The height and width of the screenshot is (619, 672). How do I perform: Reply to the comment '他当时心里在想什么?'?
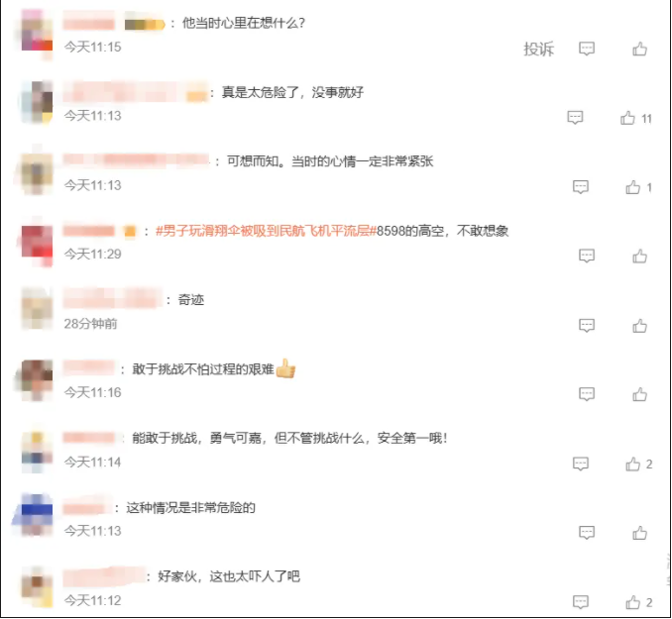click(587, 49)
